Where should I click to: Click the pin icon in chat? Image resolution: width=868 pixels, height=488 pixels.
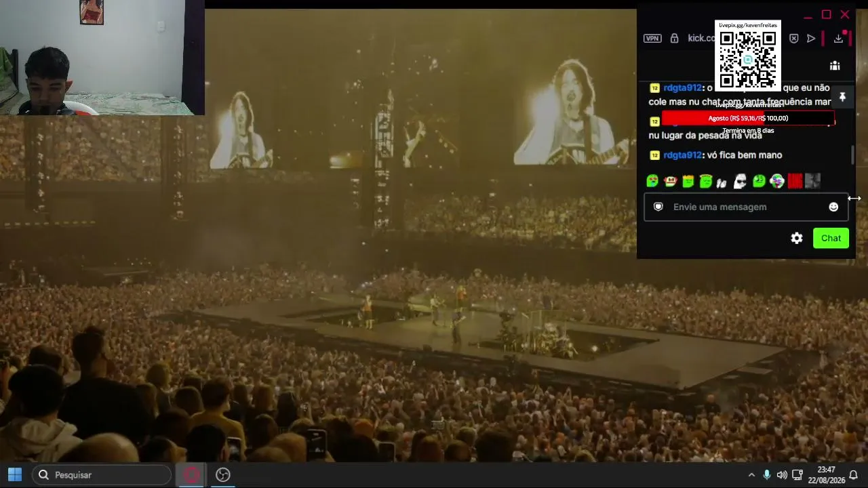point(842,98)
